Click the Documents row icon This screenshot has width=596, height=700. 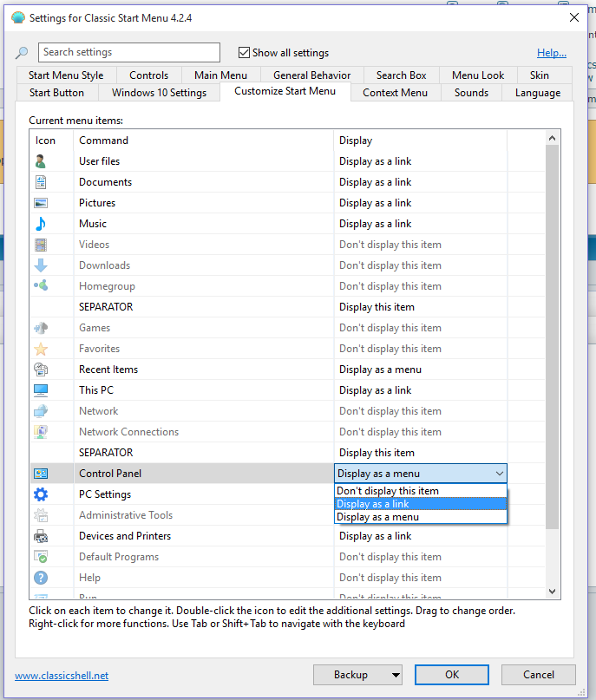41,182
